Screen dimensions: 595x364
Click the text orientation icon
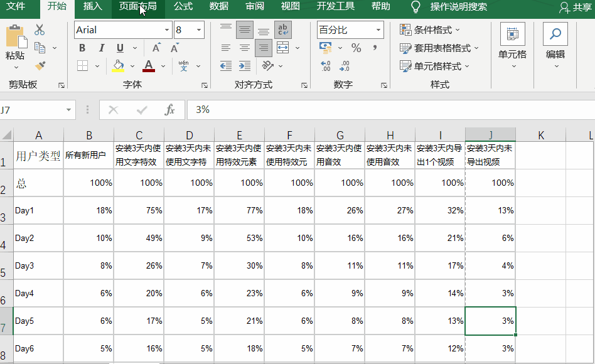click(268, 66)
